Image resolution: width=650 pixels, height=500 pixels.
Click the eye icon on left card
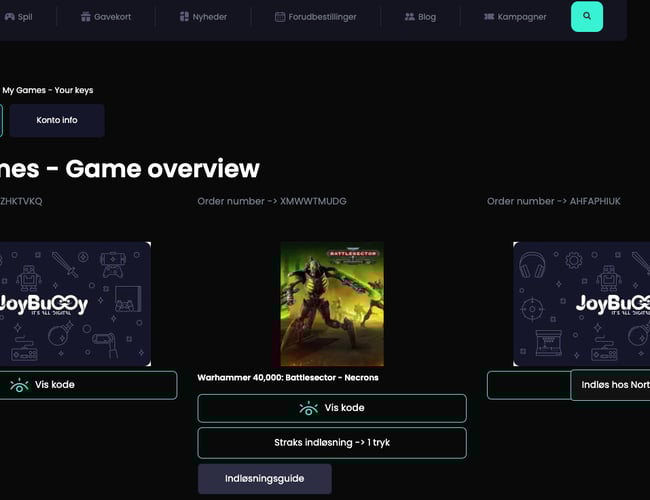[19, 385]
